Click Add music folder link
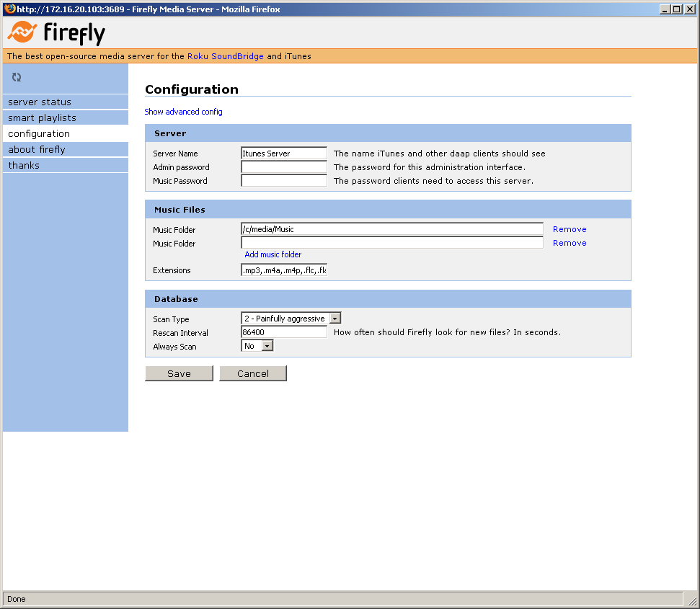This screenshot has height=609, width=700. [x=273, y=254]
